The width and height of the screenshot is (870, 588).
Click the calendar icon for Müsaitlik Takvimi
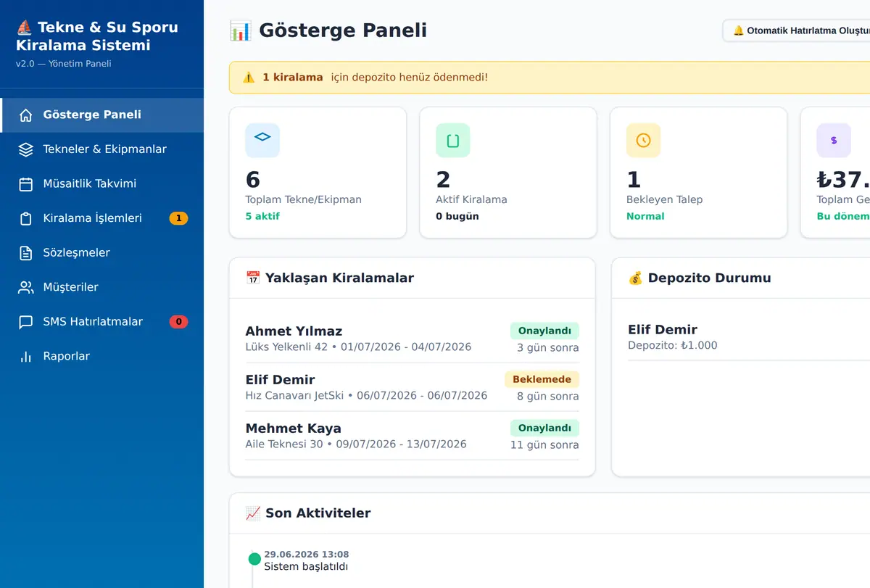pos(26,184)
